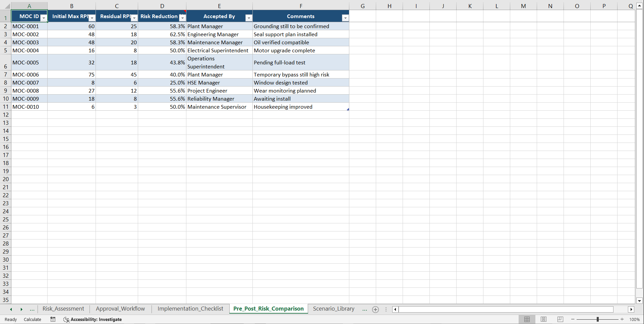
Task: Click the next sheet navigation arrow
Action: click(22, 309)
